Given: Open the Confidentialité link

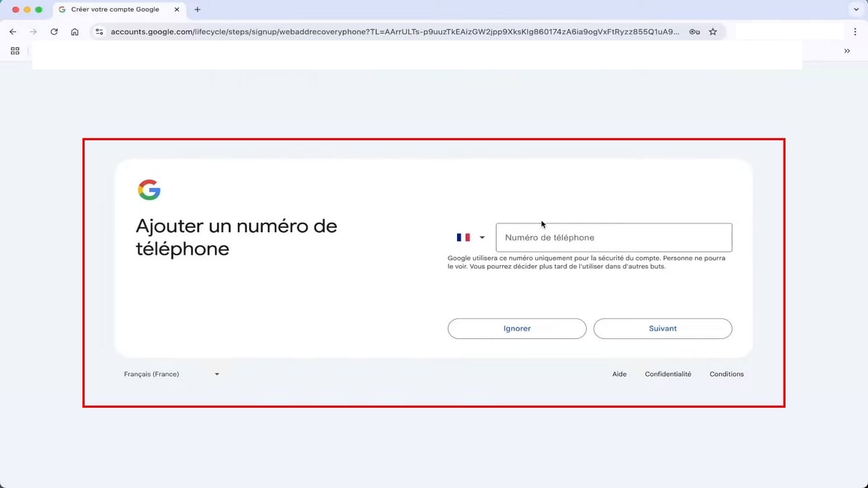Looking at the screenshot, I should point(668,374).
